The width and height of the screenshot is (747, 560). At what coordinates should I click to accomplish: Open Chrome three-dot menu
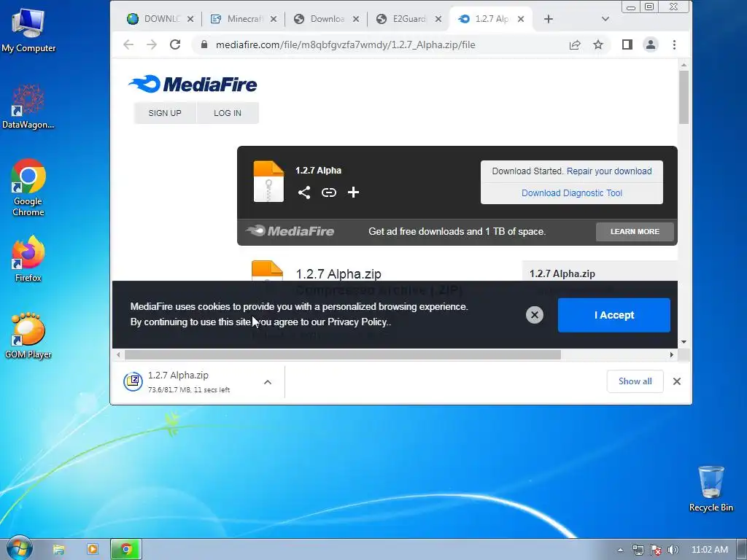coord(674,44)
